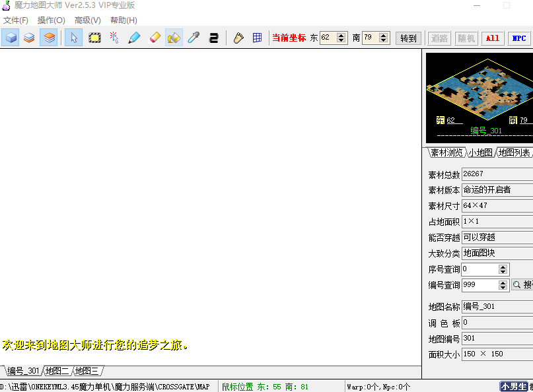
Task: Toggle the three-layer stack view icon
Action: click(x=48, y=38)
